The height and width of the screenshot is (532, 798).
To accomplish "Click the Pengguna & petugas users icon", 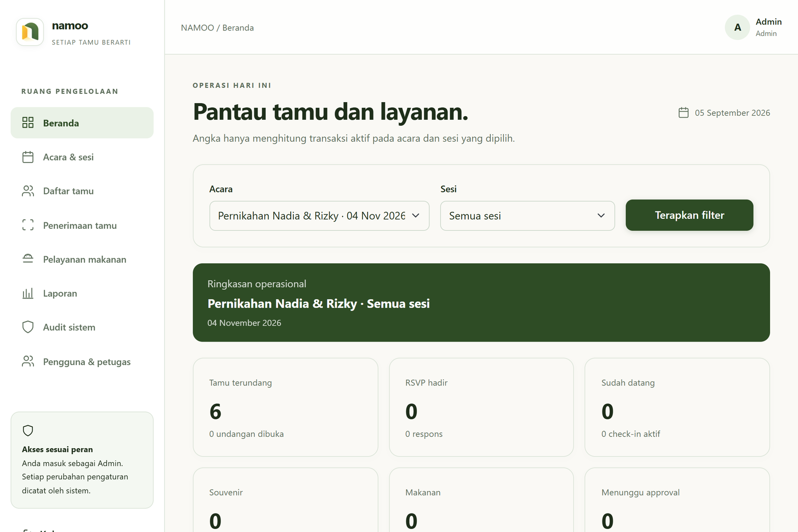I will click(28, 361).
